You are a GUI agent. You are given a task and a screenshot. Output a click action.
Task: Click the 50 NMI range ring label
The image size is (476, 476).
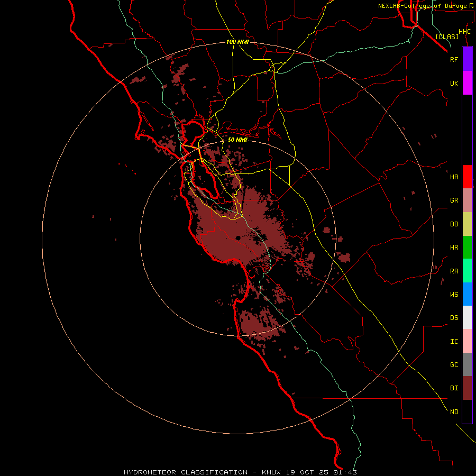(x=237, y=140)
